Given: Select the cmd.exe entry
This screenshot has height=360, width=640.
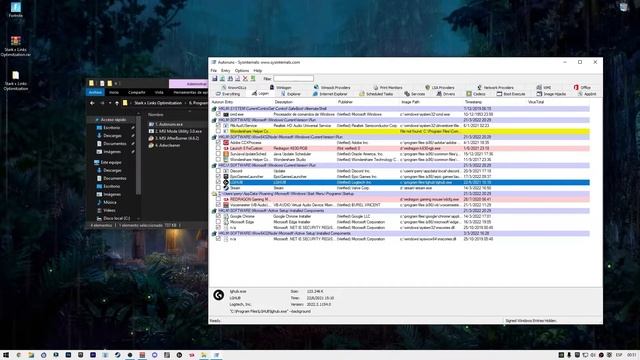Looking at the screenshot, I should pyautogui.click(x=400, y=115).
